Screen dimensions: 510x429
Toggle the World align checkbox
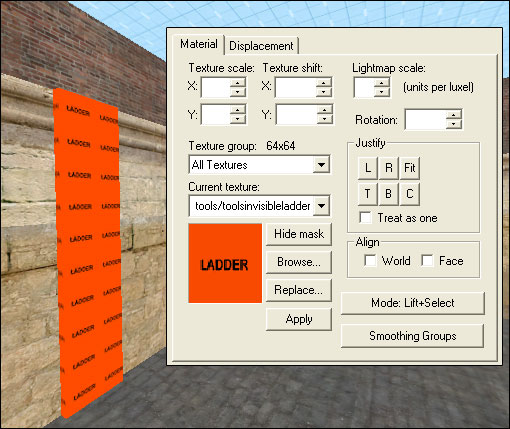point(370,261)
